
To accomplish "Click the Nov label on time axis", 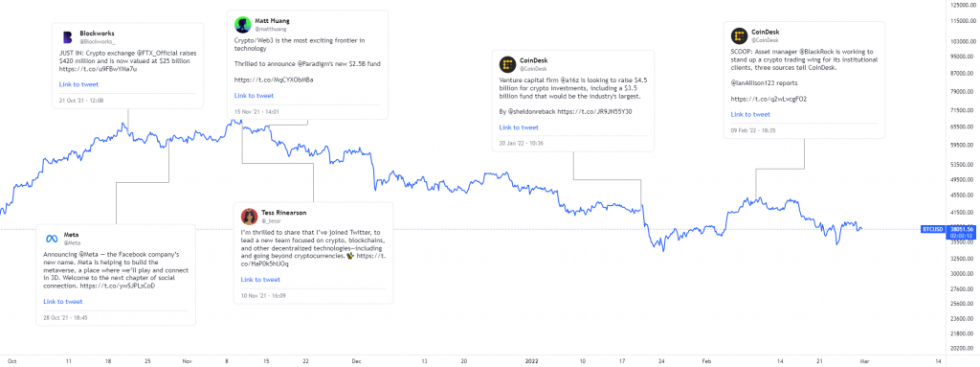I will coord(188,361).
